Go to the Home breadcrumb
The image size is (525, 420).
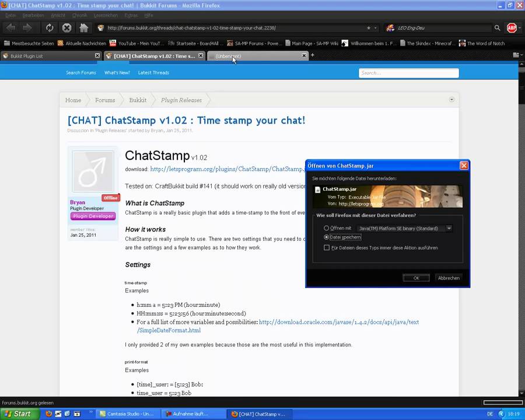[73, 100]
